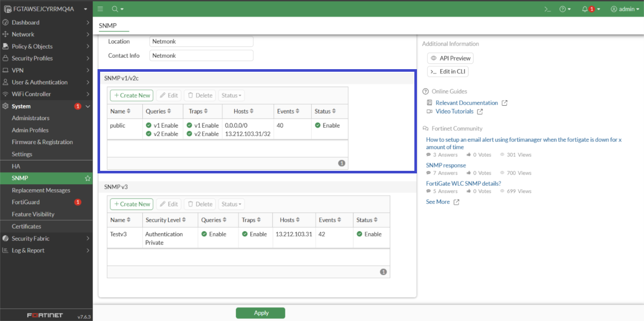Click host 13.212.103.31/32 cell

248,134
